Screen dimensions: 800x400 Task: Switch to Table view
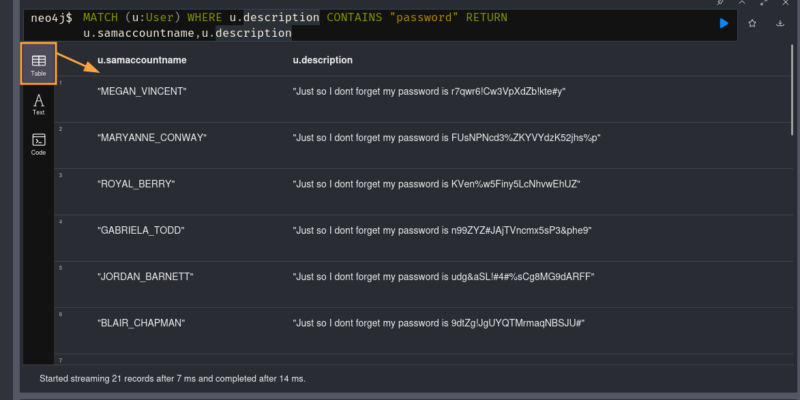pyautogui.click(x=38, y=64)
